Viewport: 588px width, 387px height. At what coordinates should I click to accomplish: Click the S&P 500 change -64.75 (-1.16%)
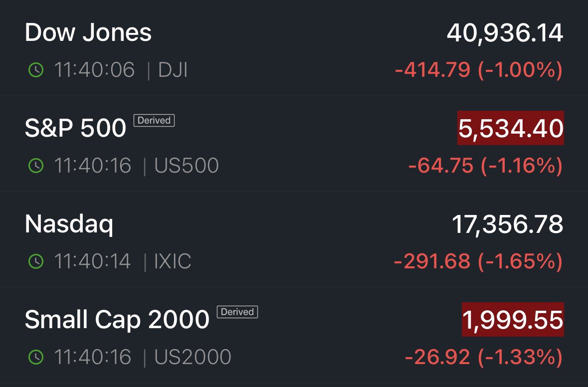click(x=486, y=166)
